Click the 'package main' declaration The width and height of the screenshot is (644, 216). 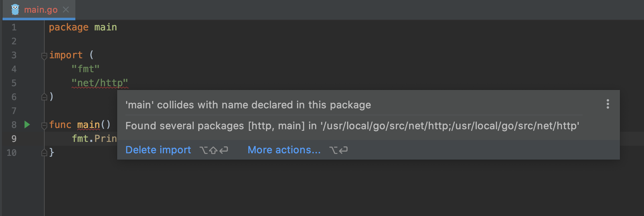[83, 27]
